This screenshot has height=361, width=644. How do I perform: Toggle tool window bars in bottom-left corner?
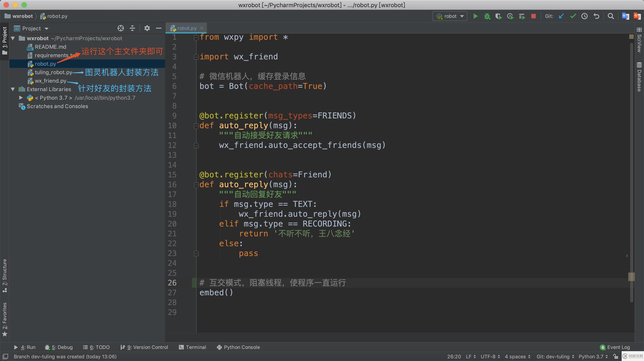[5, 357]
